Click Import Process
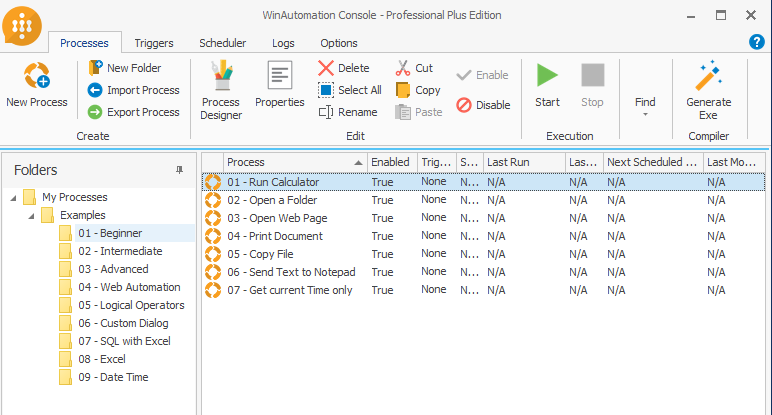 (x=133, y=90)
